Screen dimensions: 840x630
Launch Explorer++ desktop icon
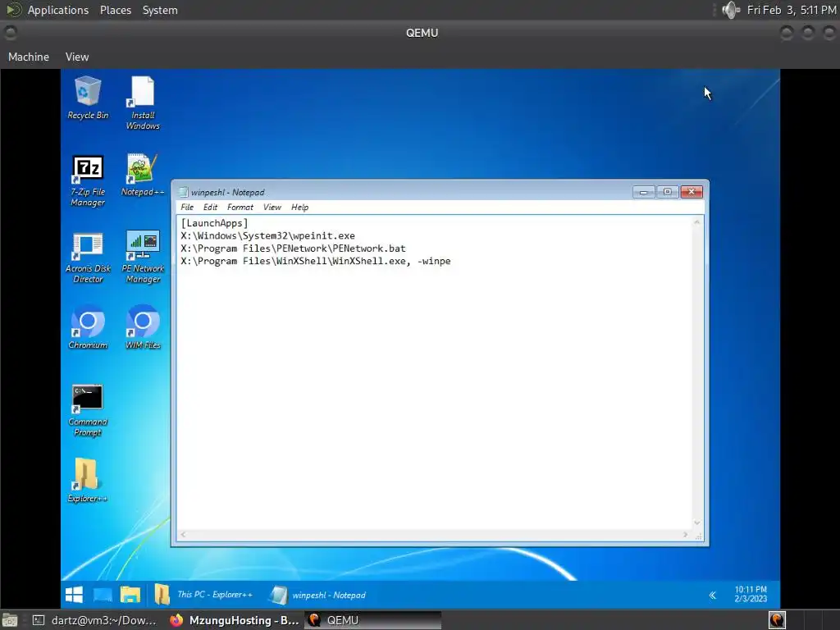tap(87, 480)
